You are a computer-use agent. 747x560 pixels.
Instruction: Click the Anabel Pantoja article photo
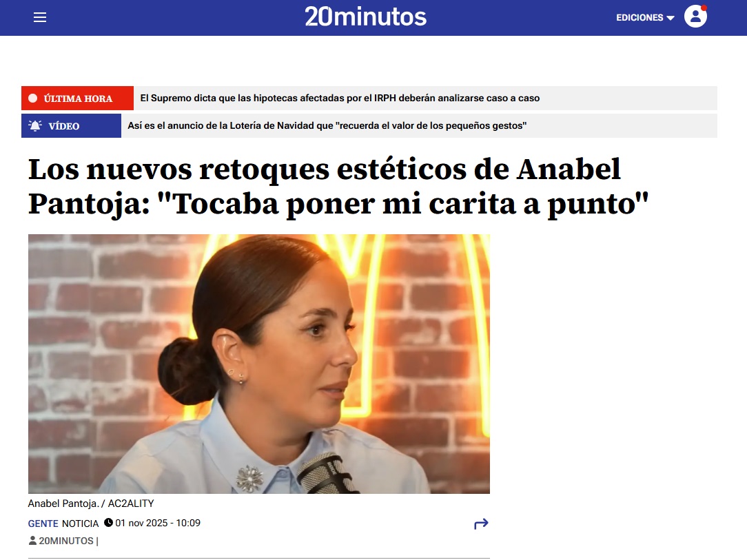tap(258, 364)
